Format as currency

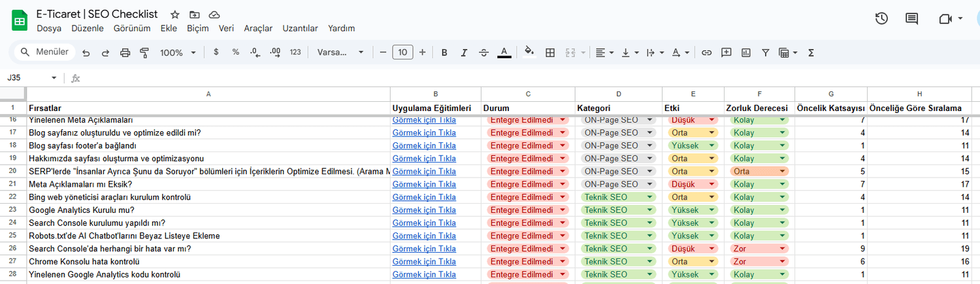pyautogui.click(x=216, y=52)
